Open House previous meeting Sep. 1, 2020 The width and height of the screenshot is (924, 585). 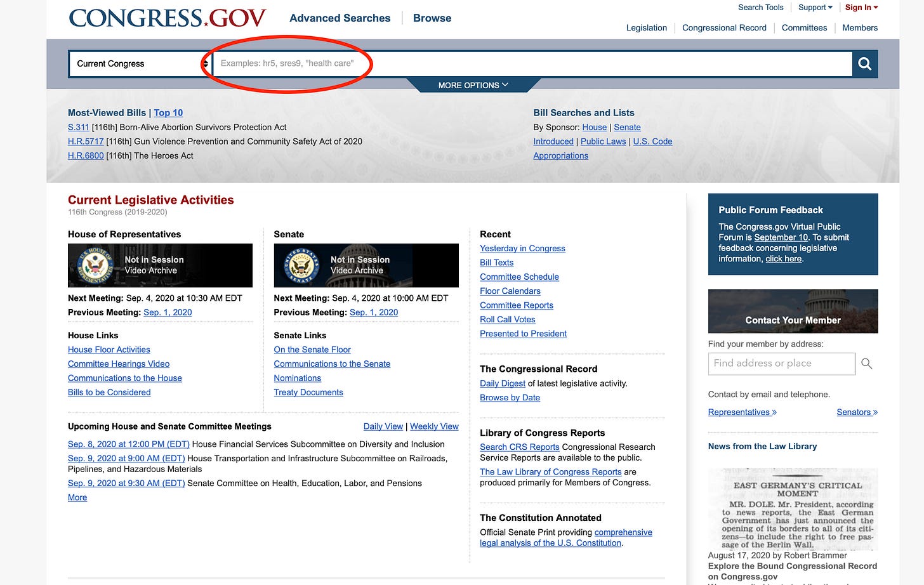click(x=168, y=312)
